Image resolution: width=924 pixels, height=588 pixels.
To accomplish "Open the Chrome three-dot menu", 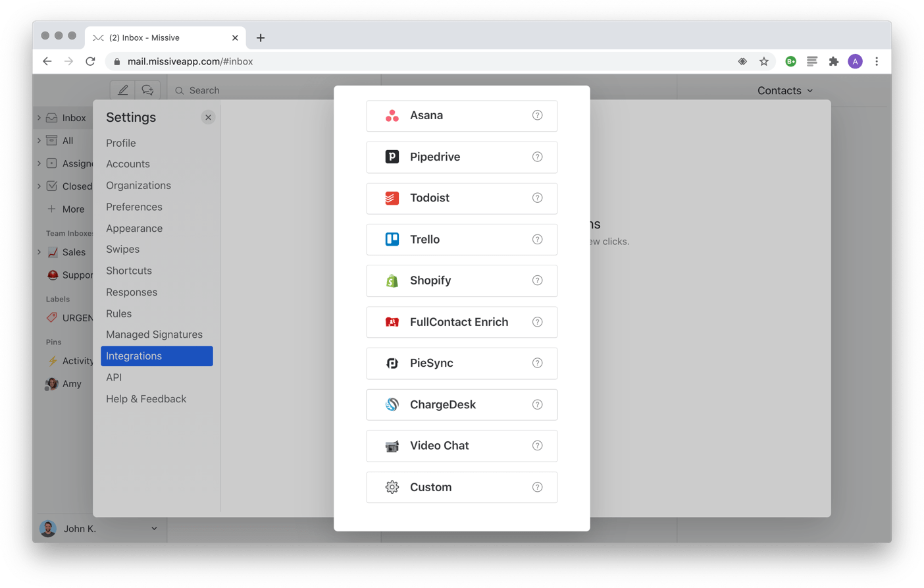I will pyautogui.click(x=877, y=61).
